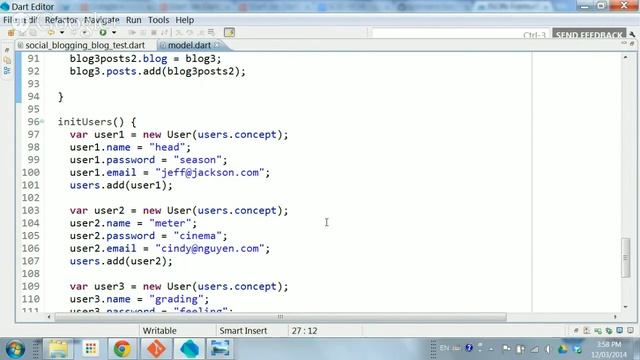This screenshot has width=640, height=360.
Task: Click the Google Drive tray icon
Action: 563,349
